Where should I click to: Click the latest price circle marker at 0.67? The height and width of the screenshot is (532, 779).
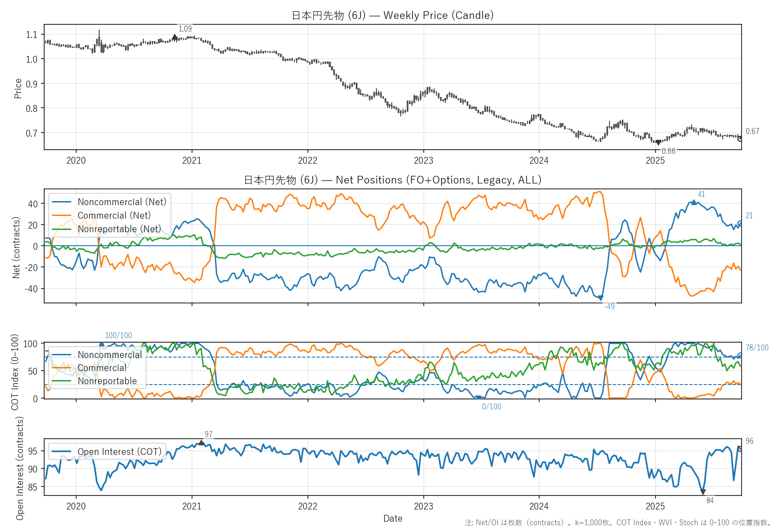[740, 138]
